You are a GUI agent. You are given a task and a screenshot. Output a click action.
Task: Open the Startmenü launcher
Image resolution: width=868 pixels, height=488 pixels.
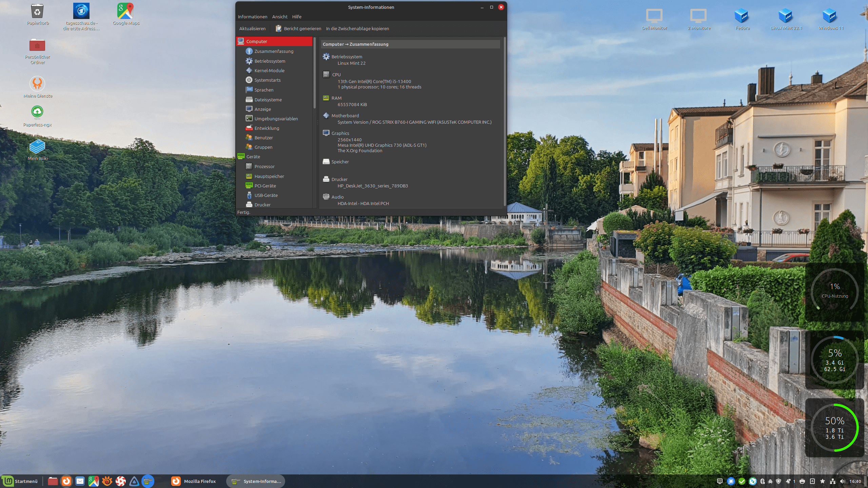coord(20,481)
